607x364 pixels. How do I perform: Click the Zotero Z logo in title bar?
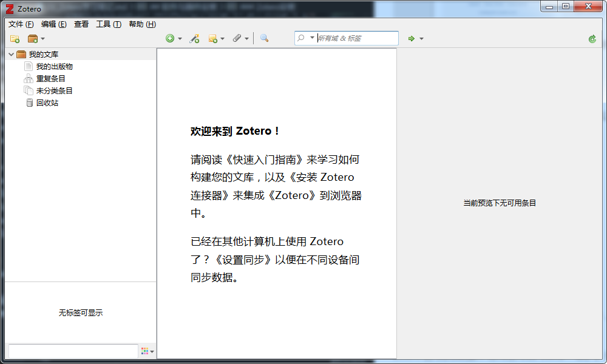coord(9,8)
